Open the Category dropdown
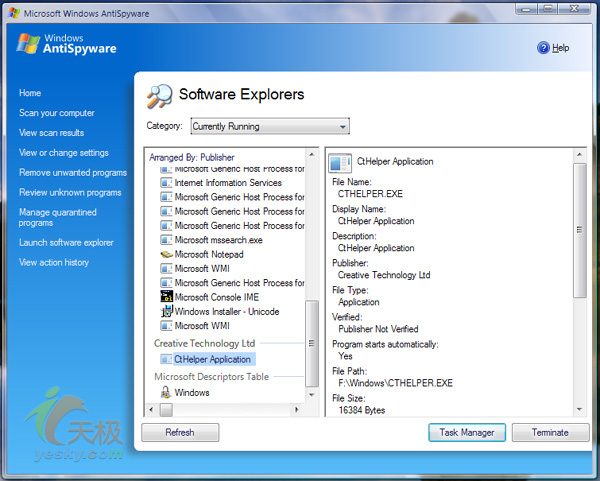This screenshot has width=600, height=481. point(270,127)
